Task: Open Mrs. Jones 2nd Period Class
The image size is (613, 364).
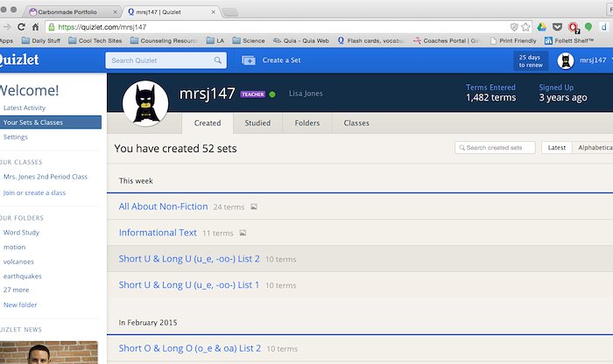Action: (46, 177)
